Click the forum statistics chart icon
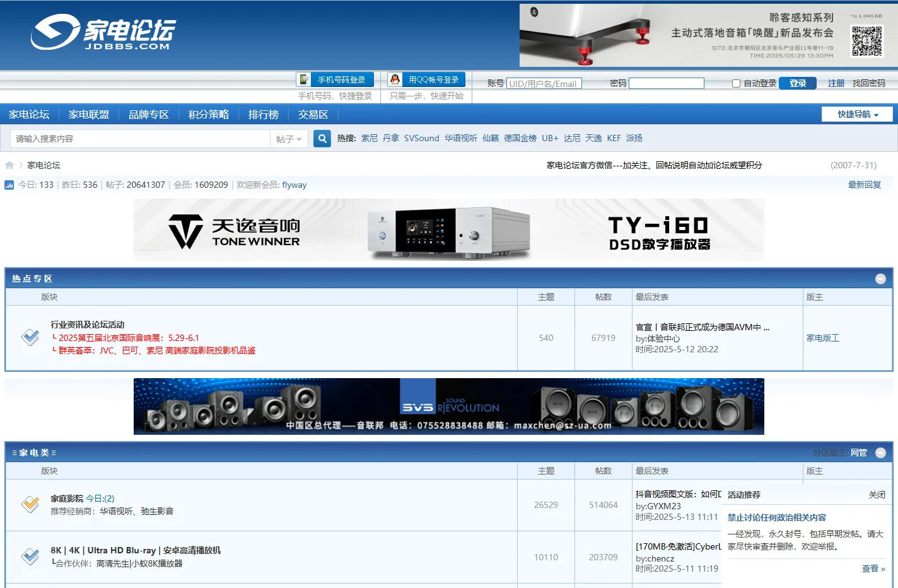 pos(9,185)
